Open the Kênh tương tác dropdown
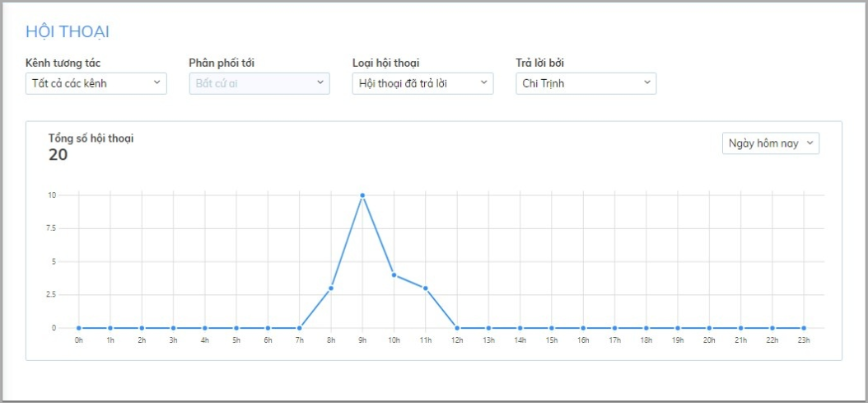This screenshot has width=868, height=403. click(96, 83)
